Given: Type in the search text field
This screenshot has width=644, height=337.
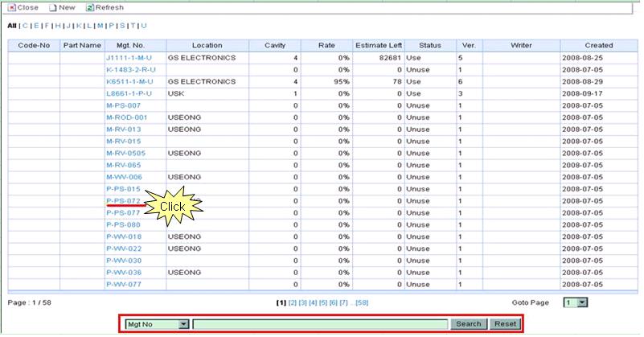Looking at the screenshot, I should point(320,324).
